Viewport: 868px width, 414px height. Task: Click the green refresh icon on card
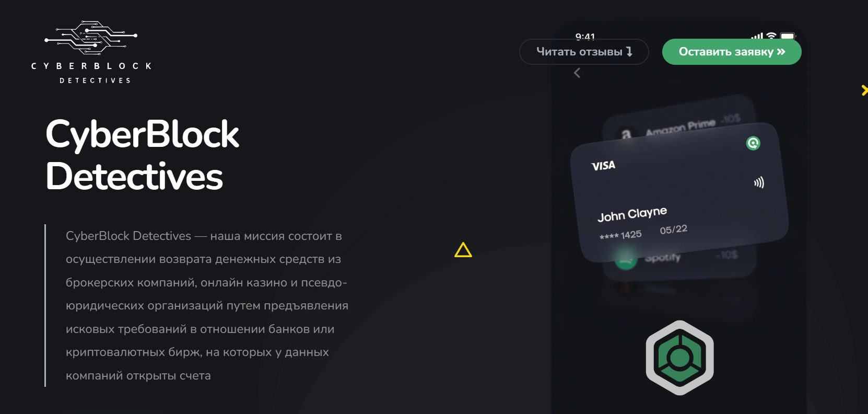click(753, 143)
